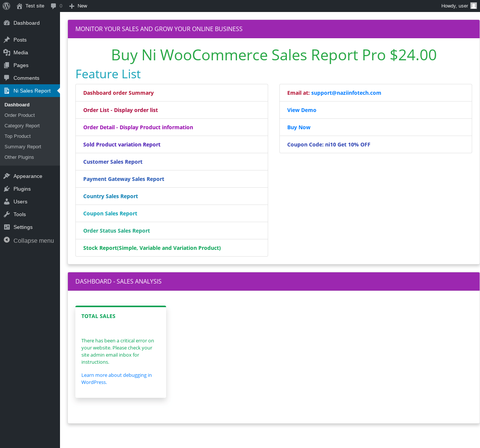Click the comment count 0 in admin bar
This screenshot has width=480, height=448.
(x=61, y=6)
